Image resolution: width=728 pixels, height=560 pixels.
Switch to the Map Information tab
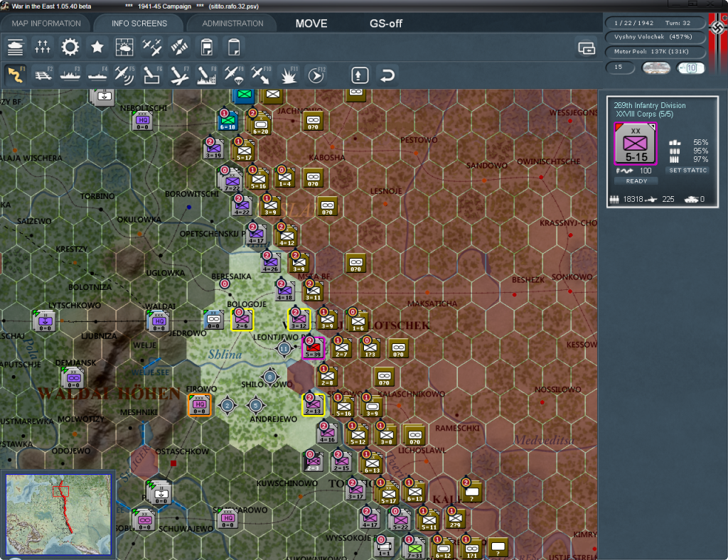tap(46, 23)
